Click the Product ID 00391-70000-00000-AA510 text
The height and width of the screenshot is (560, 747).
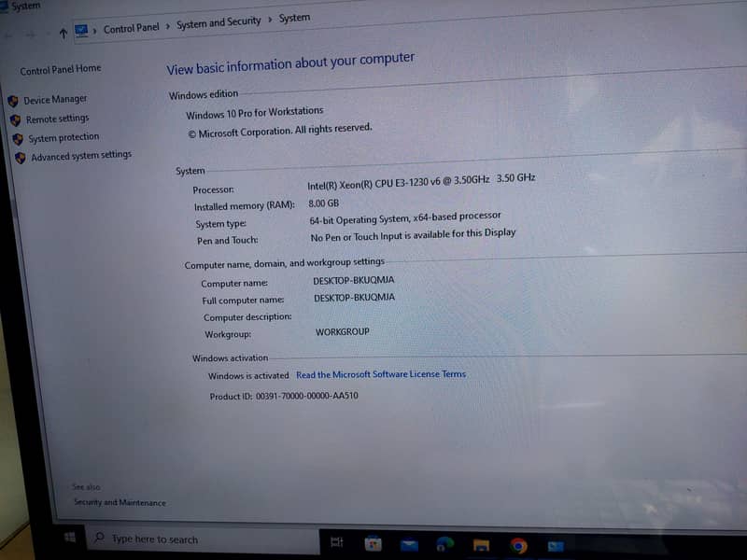pyautogui.click(x=284, y=396)
